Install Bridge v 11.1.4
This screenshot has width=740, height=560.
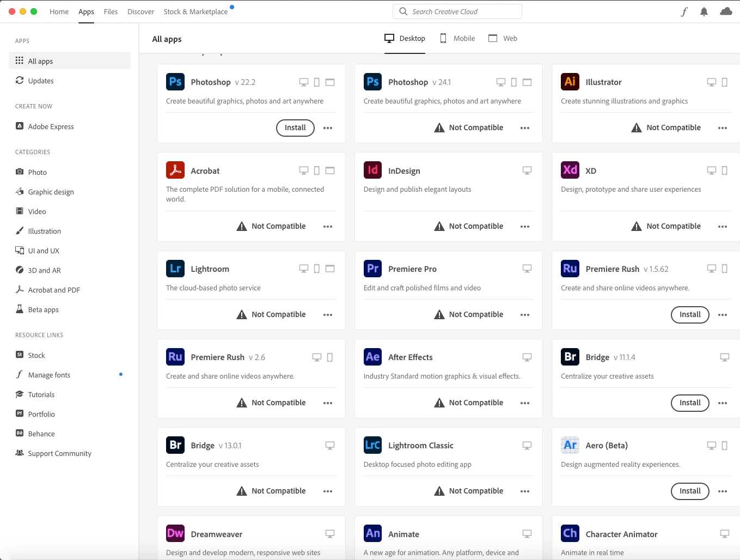[x=690, y=403]
